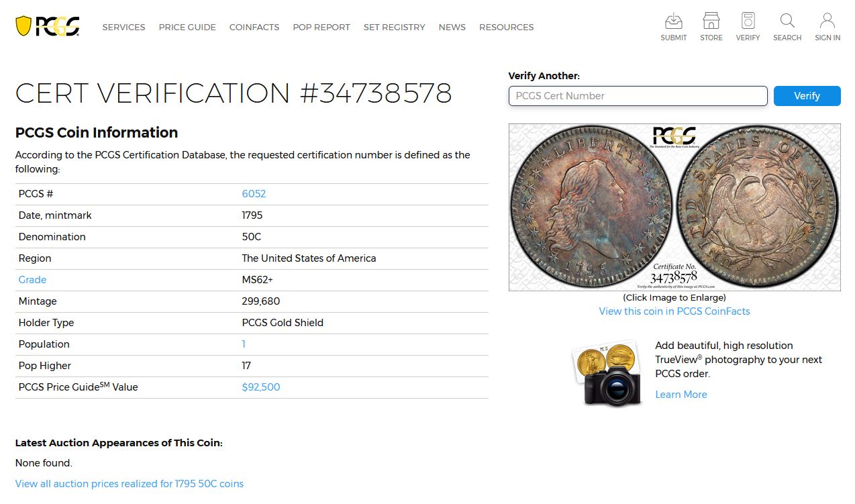Click the Click Image to Enlarge caption

click(x=674, y=297)
